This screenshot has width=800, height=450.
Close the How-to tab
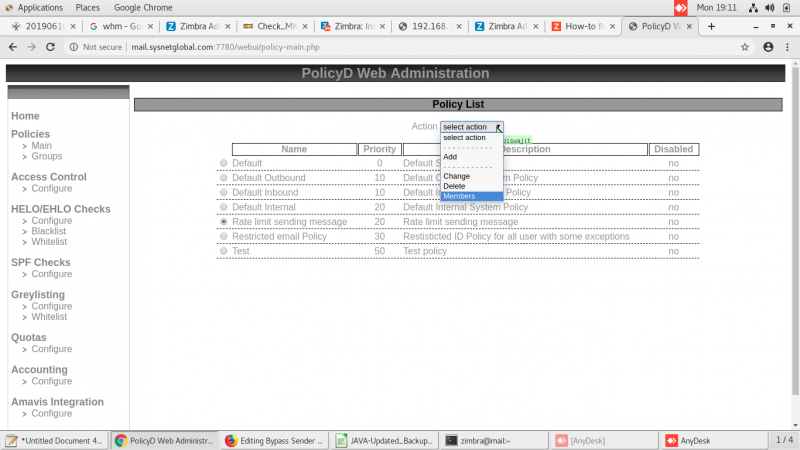[612, 27]
